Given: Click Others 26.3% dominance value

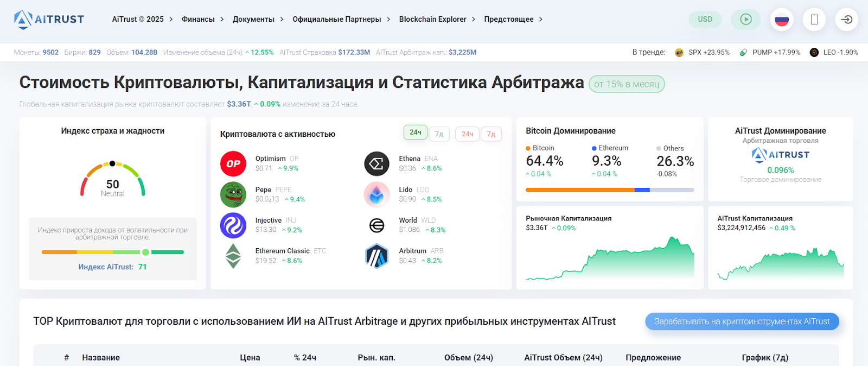Looking at the screenshot, I should (x=675, y=161).
